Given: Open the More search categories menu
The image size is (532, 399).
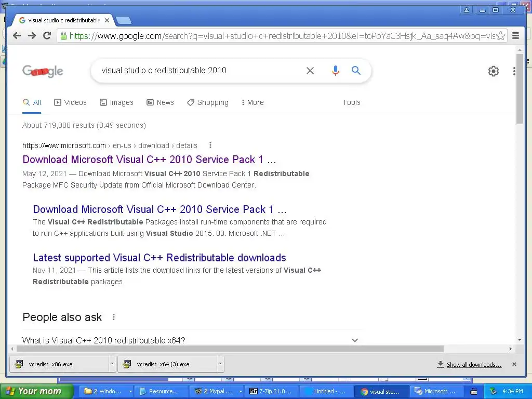Looking at the screenshot, I should click(x=252, y=102).
